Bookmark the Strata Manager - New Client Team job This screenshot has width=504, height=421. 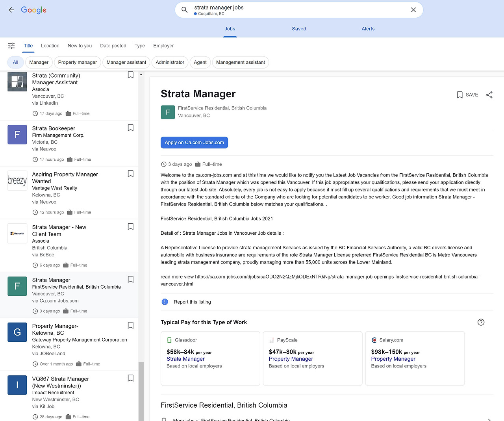coord(131,226)
